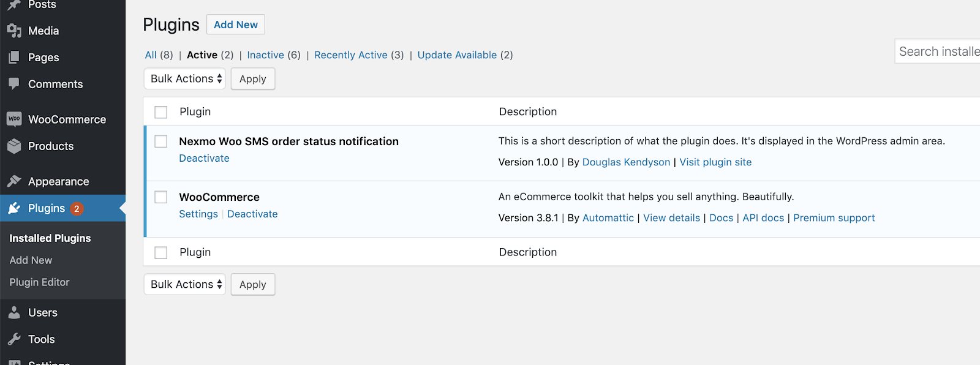980x365 pixels.
Task: Check the Nexmo Woo SMS plugin checkbox
Action: coord(161,141)
